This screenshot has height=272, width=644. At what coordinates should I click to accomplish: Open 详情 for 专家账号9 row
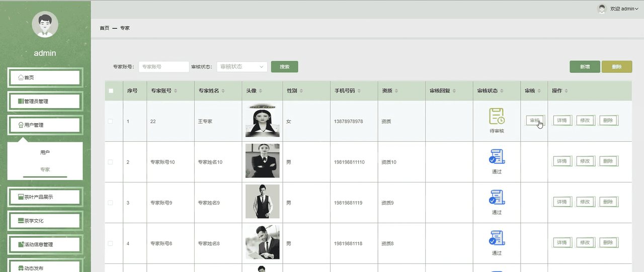point(562,202)
